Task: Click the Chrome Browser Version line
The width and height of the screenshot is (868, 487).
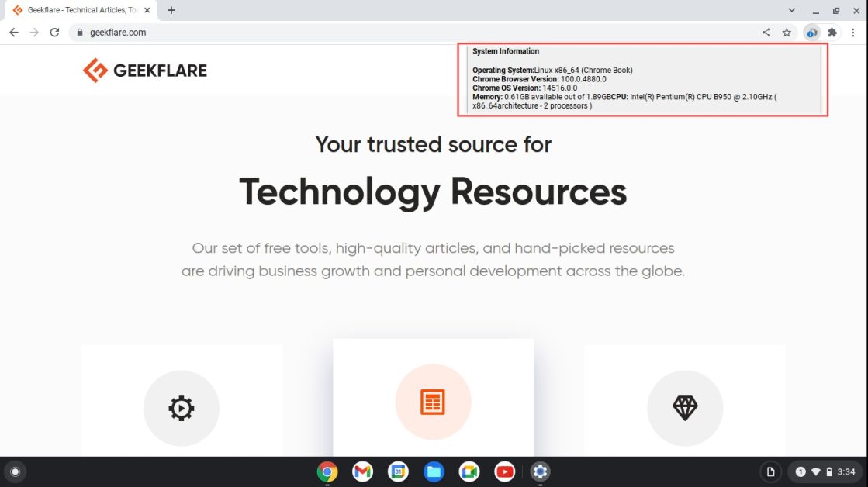Action: coord(539,79)
